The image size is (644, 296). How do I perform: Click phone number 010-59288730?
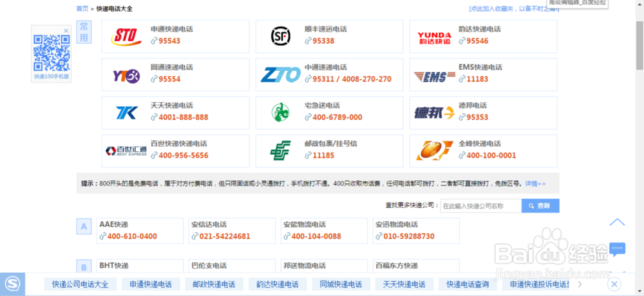point(409,236)
